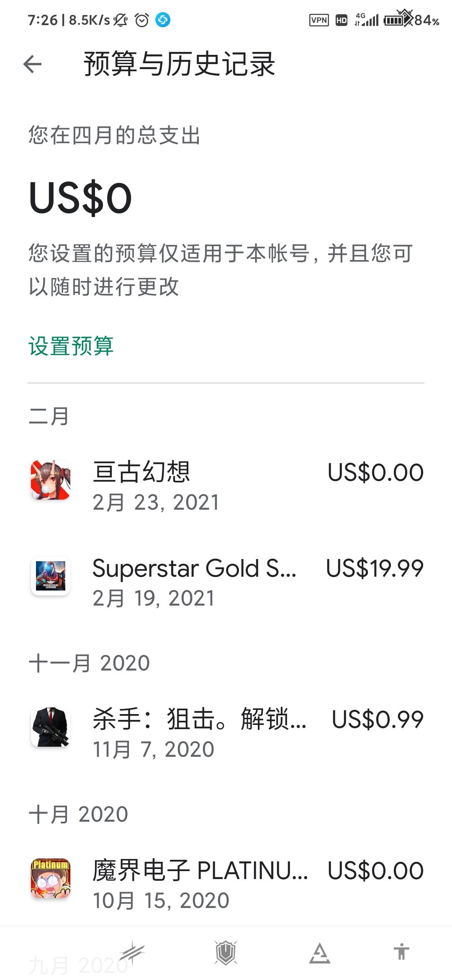
Task: Tap the US$0 total spending amount
Action: 80,198
